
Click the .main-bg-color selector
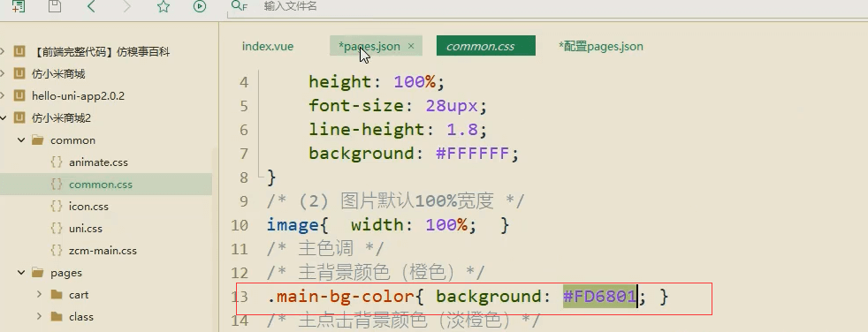click(x=340, y=297)
